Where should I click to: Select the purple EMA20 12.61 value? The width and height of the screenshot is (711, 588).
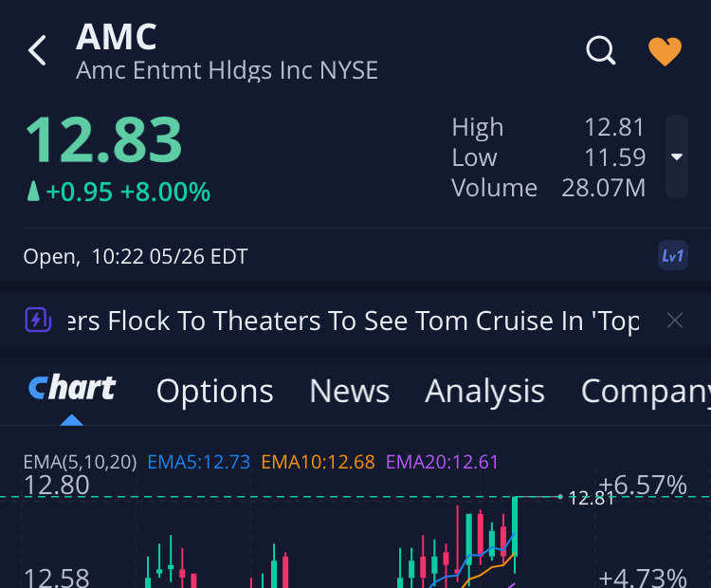click(442, 462)
